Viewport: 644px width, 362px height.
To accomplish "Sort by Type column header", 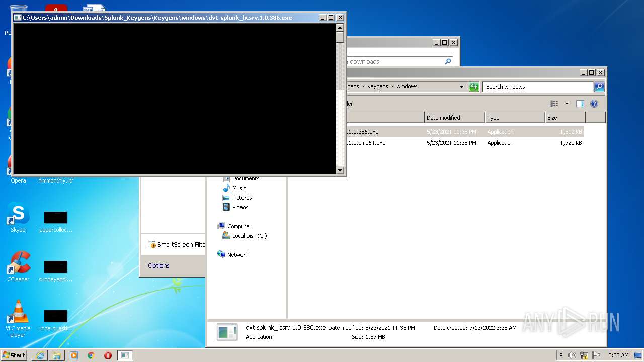I will pyautogui.click(x=515, y=118).
